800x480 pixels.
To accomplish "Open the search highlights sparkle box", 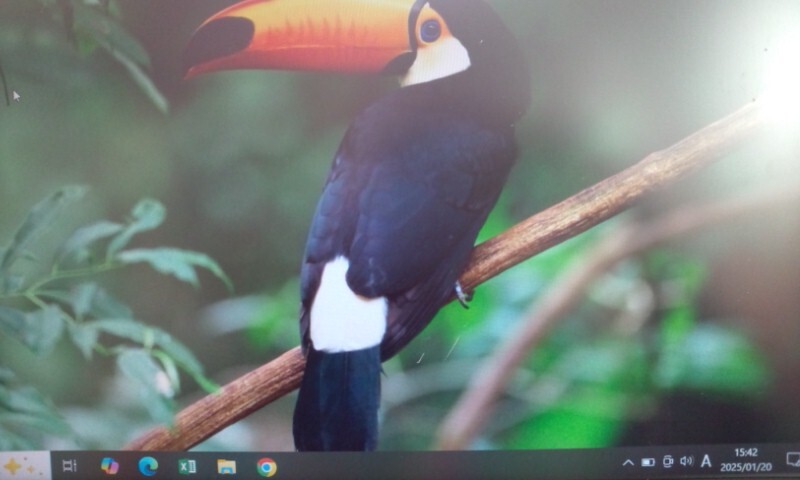I will click(x=24, y=465).
